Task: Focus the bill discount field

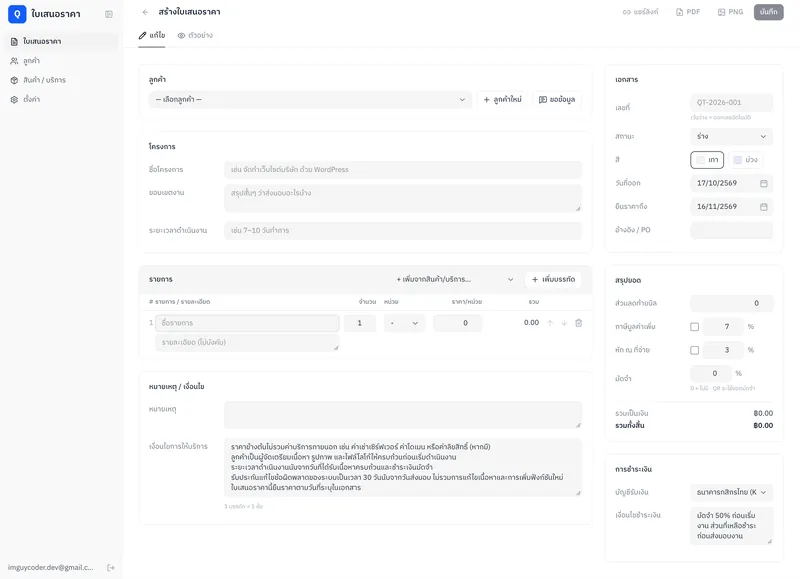Action: pyautogui.click(x=732, y=303)
